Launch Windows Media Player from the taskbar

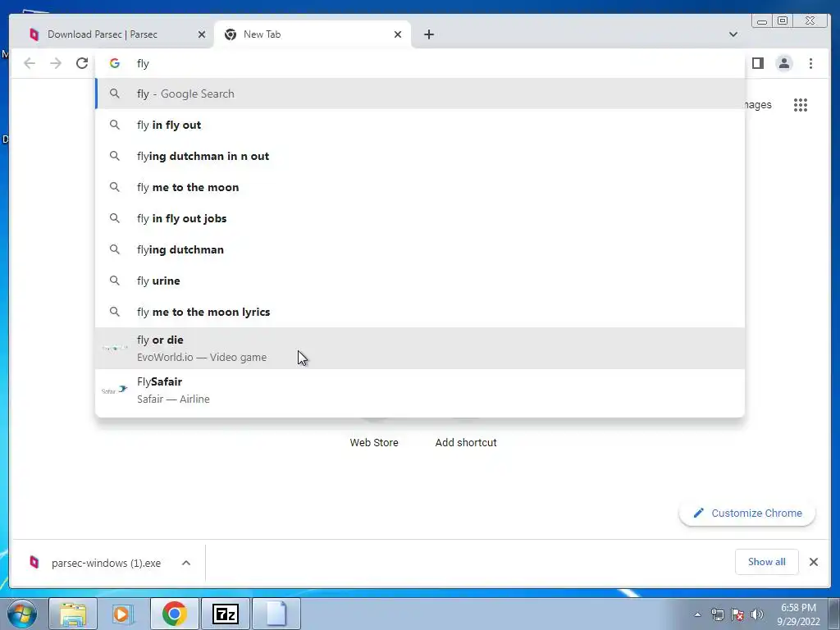click(x=124, y=614)
